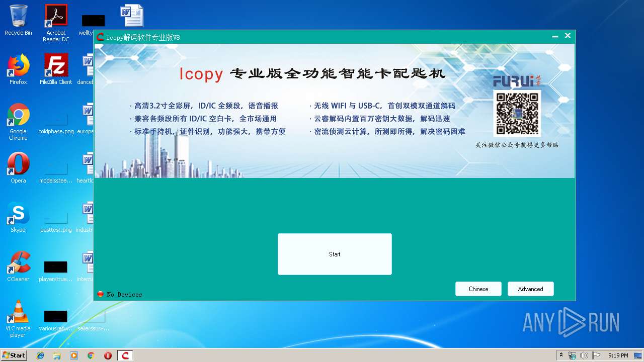Open CCleaner desktop shortcut
The height and width of the screenshot is (362, 644).
pos(18,266)
